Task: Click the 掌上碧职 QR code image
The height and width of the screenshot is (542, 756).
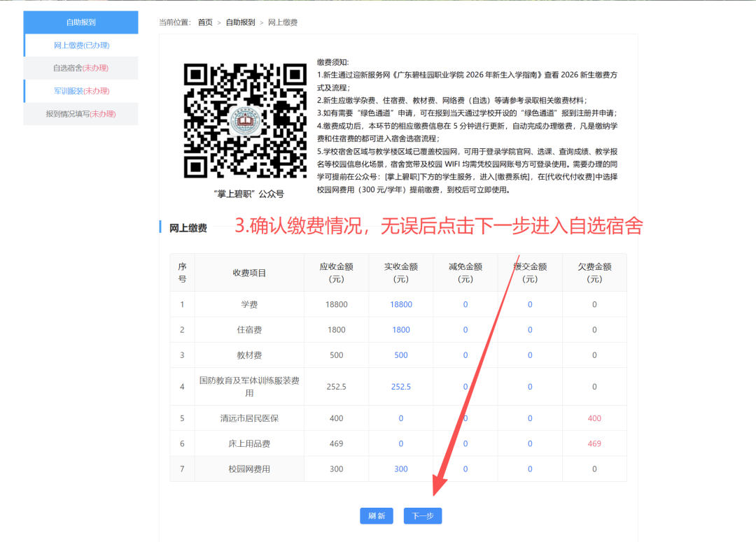Action: (x=245, y=120)
